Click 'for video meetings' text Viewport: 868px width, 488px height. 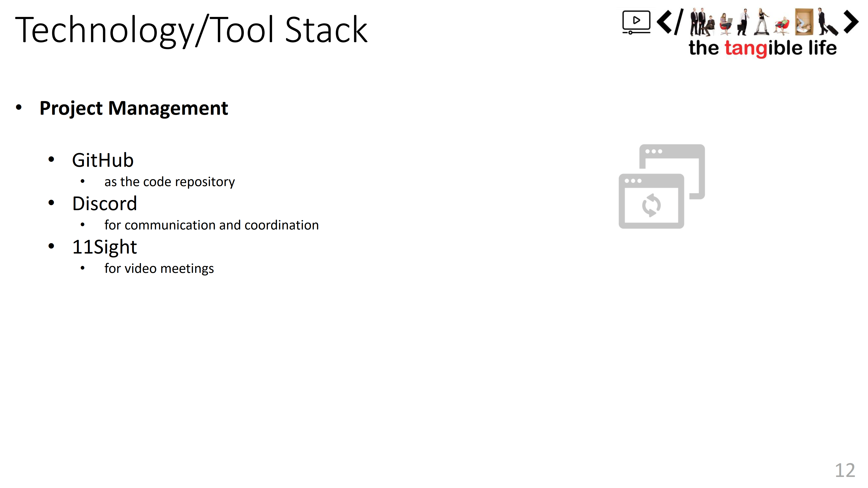click(159, 269)
